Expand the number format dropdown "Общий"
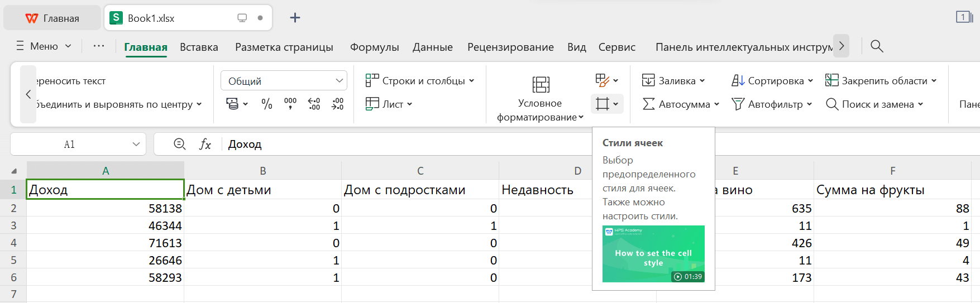 point(339,81)
